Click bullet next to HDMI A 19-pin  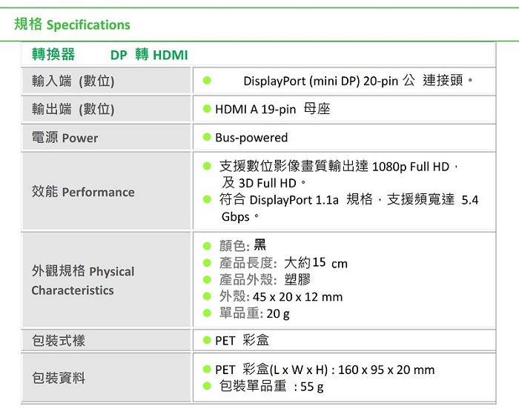tap(207, 109)
